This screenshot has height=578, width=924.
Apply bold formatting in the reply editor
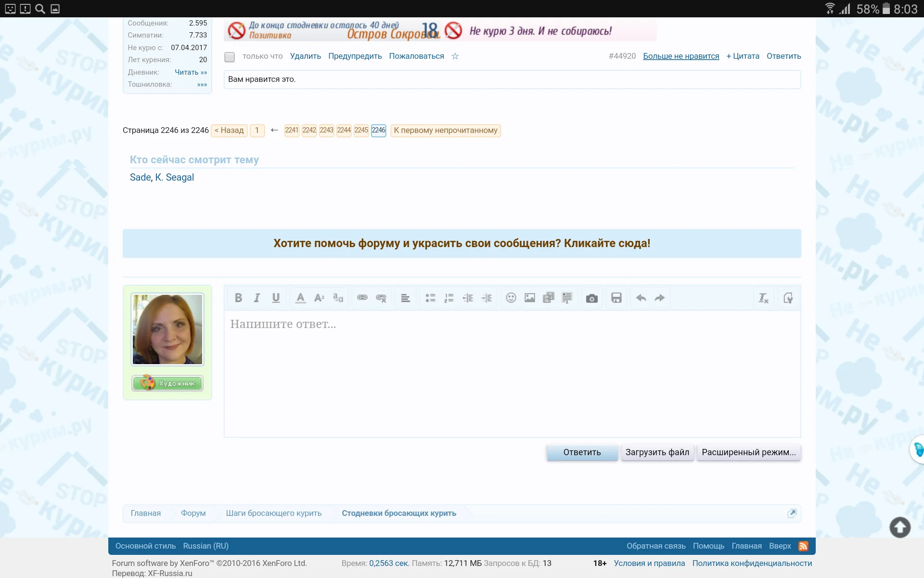pyautogui.click(x=238, y=298)
